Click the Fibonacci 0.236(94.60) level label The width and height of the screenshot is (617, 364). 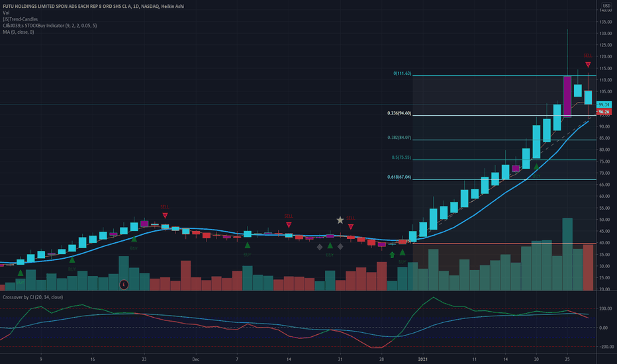pos(399,113)
